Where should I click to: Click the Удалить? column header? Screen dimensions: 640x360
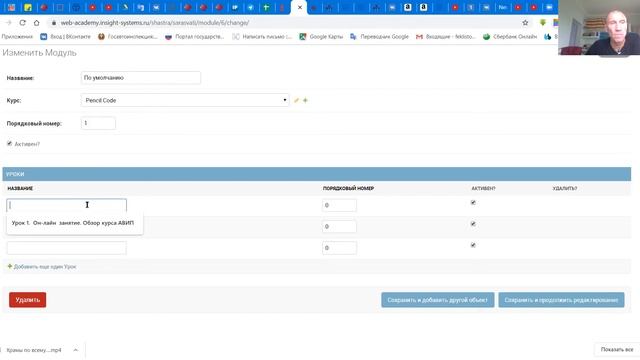pos(564,189)
